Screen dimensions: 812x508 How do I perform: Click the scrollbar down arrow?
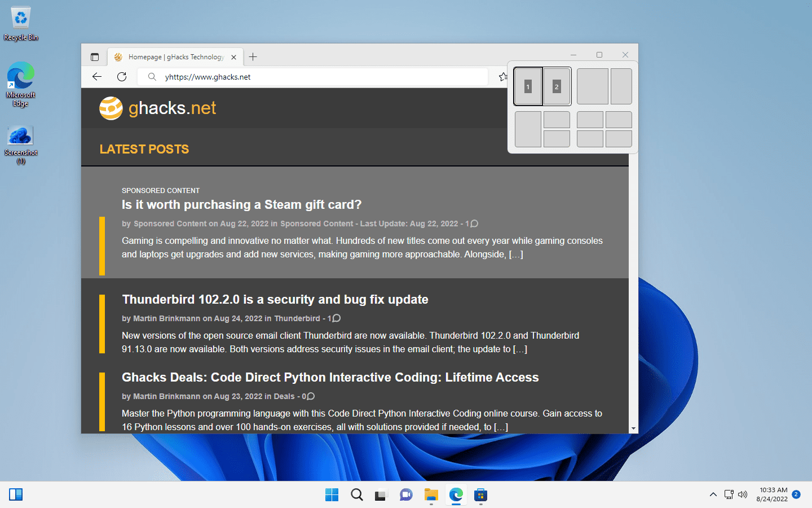(633, 428)
